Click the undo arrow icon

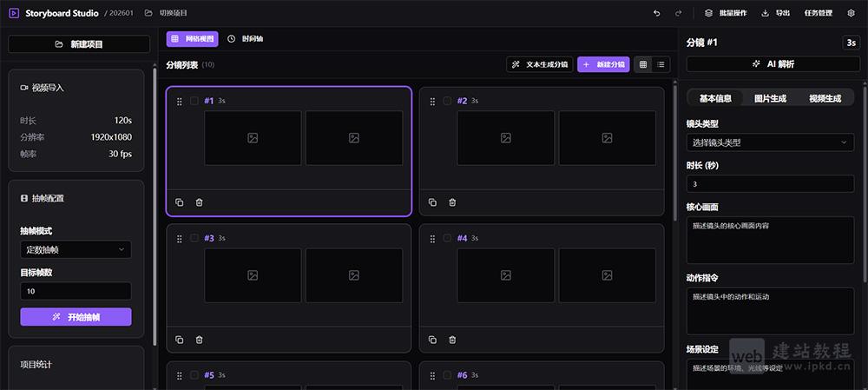656,13
